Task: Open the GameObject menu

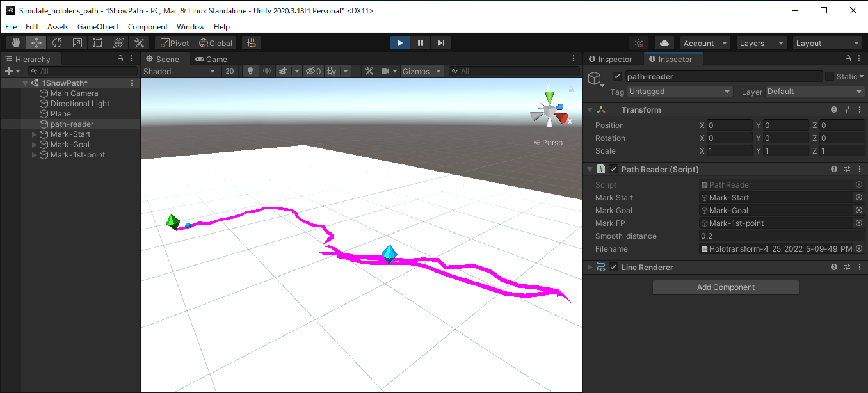Action: click(x=98, y=27)
